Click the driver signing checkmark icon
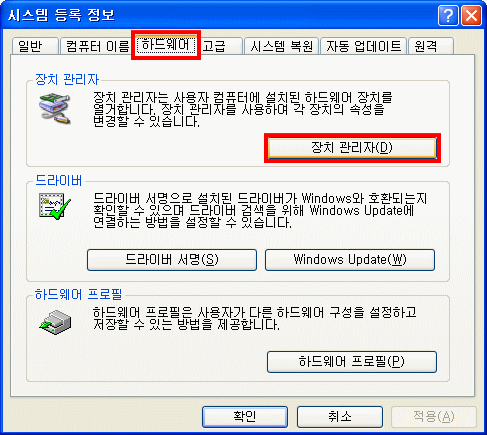 coord(55,206)
